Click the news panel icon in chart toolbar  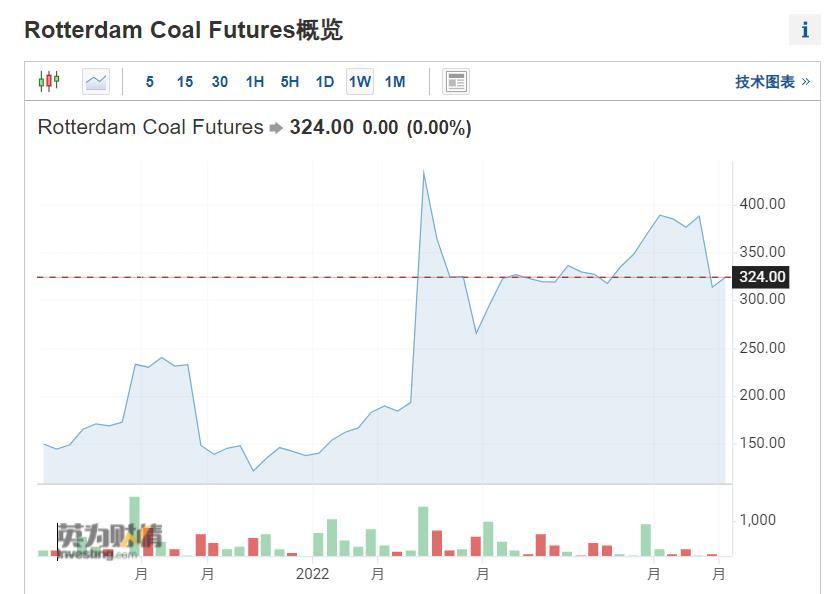[456, 81]
